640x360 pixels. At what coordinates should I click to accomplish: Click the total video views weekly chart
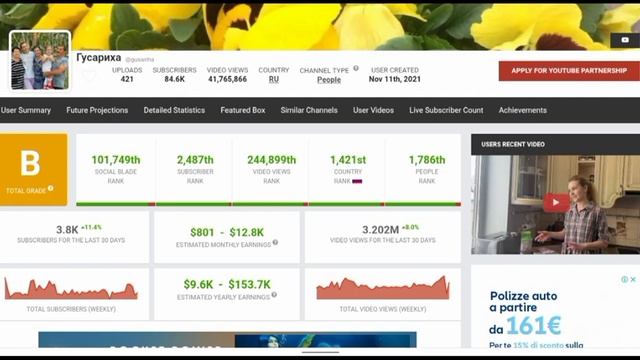point(383,288)
